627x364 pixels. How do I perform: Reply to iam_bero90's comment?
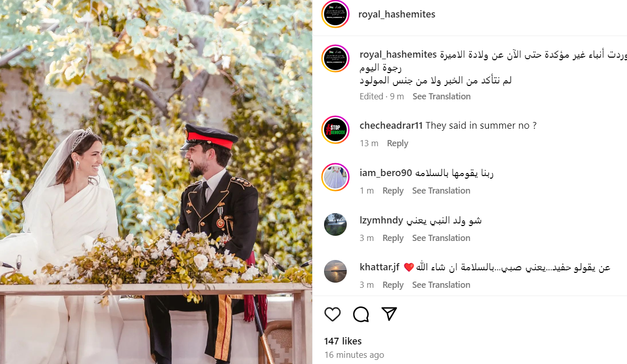pos(393,191)
